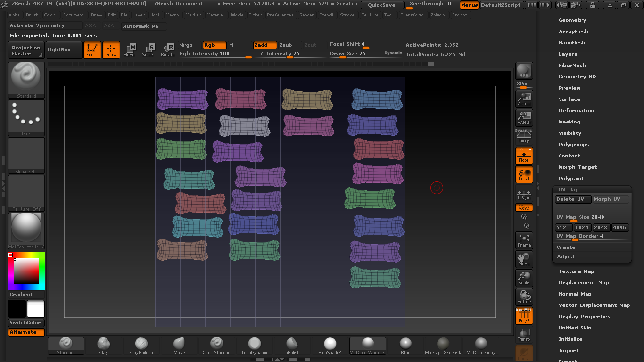Click Projection Master button

click(x=26, y=50)
